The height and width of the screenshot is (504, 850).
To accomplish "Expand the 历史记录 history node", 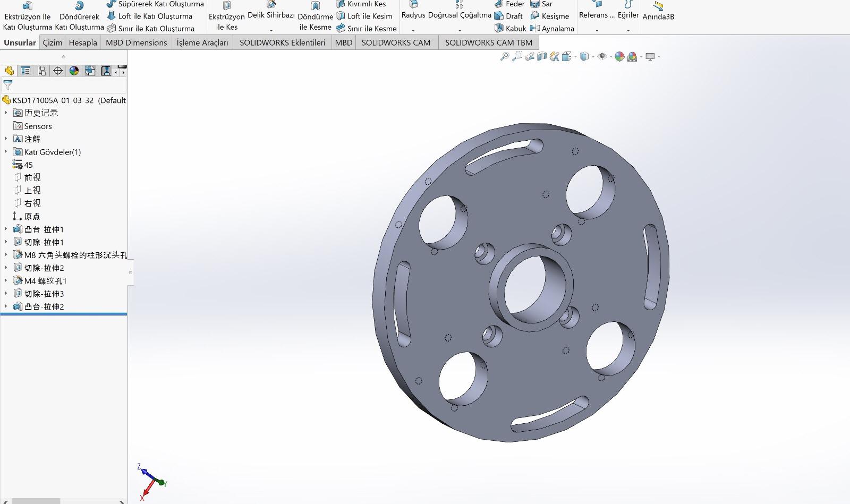I will pos(6,113).
